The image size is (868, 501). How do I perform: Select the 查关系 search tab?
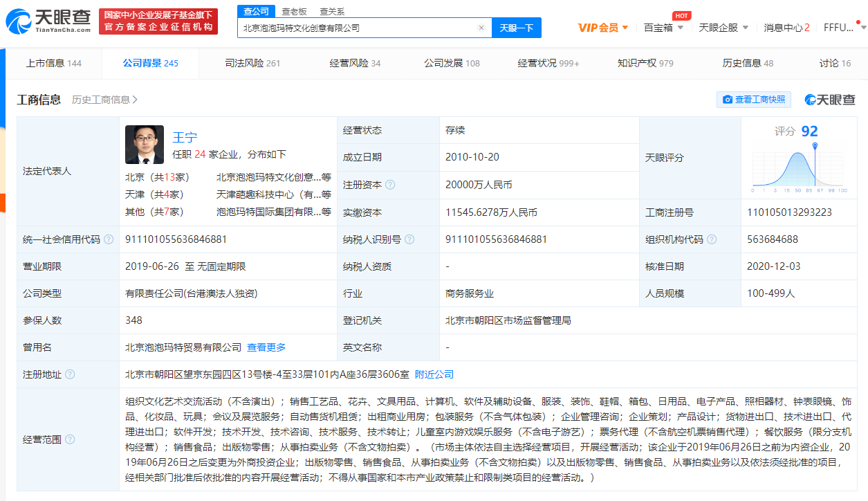pyautogui.click(x=332, y=11)
